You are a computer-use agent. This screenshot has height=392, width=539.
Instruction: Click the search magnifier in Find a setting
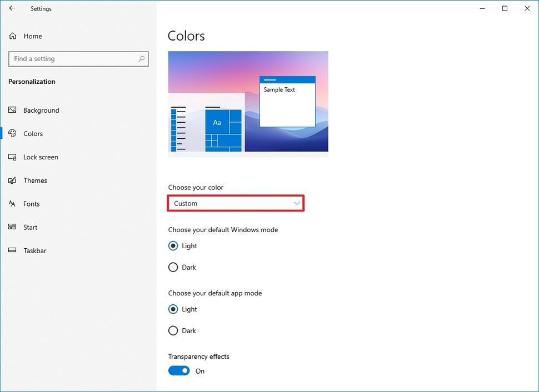142,58
